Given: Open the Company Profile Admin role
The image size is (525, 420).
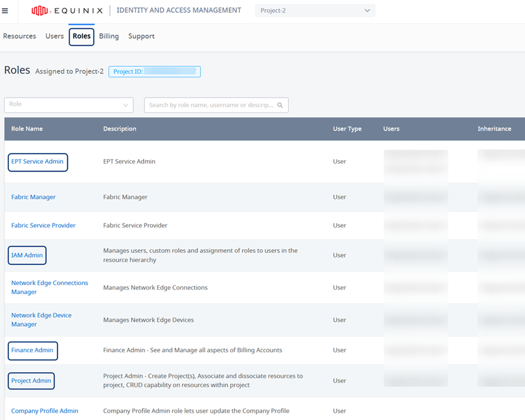Looking at the screenshot, I should (44, 411).
